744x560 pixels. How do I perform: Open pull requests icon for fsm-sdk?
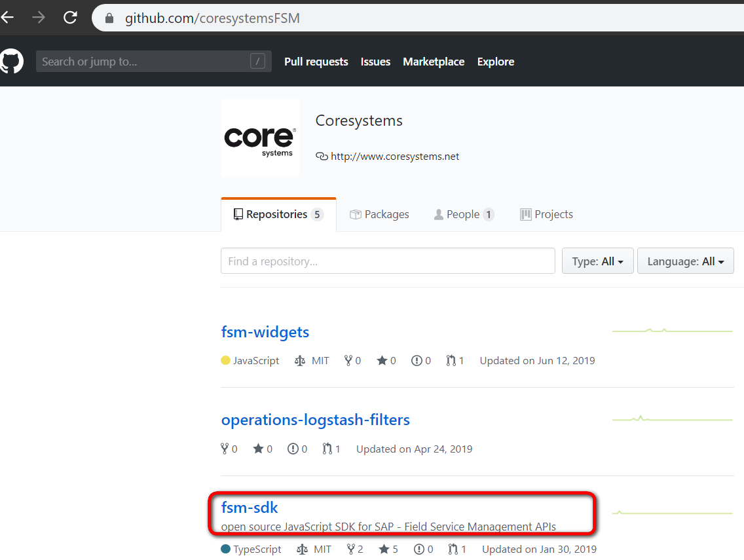(453, 549)
